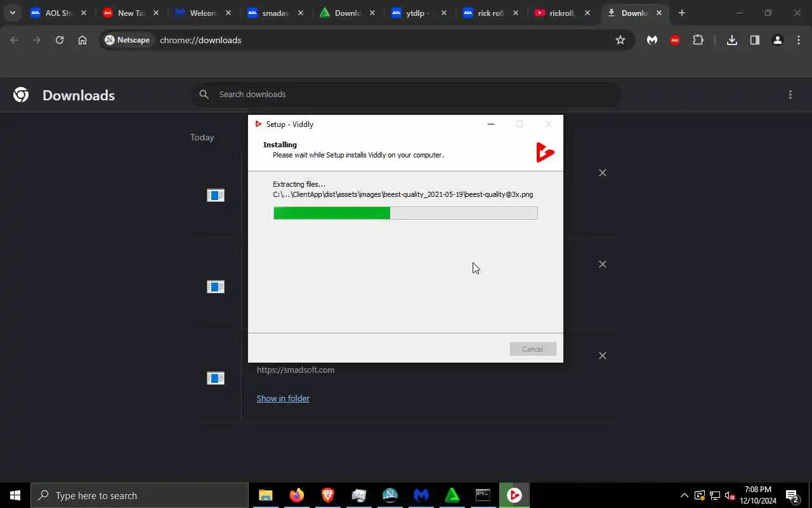Close the active Downloads tab

click(659, 13)
